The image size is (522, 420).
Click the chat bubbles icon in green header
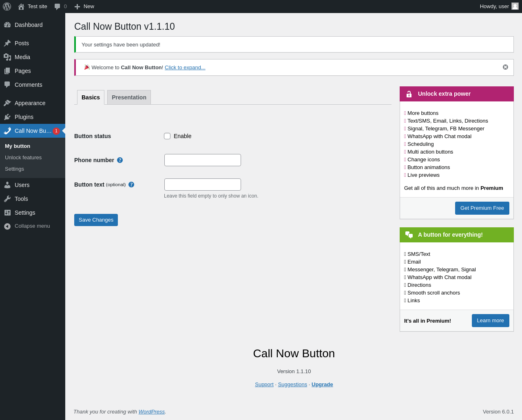click(x=409, y=235)
